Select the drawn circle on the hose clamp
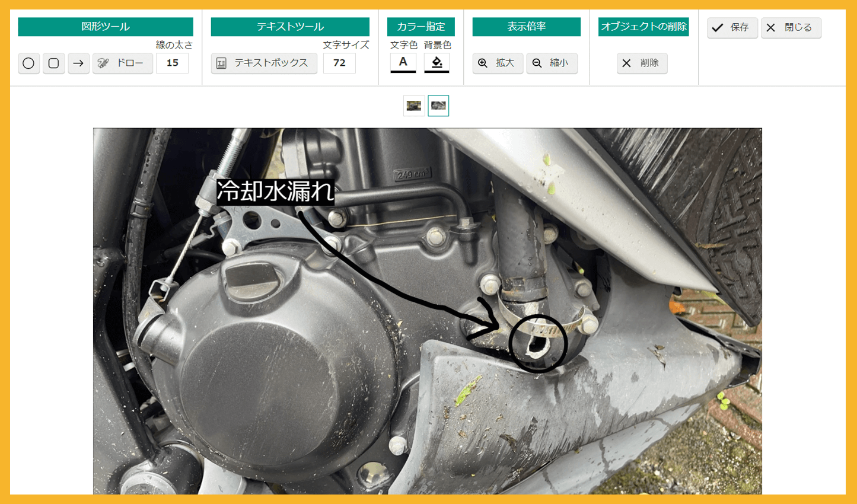Screen dimensions: 857x504 click(538, 343)
